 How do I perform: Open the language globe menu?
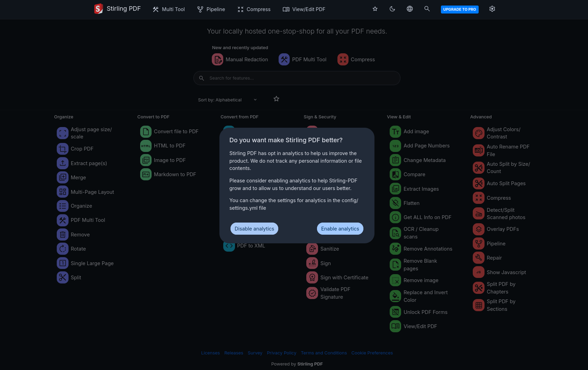click(410, 9)
